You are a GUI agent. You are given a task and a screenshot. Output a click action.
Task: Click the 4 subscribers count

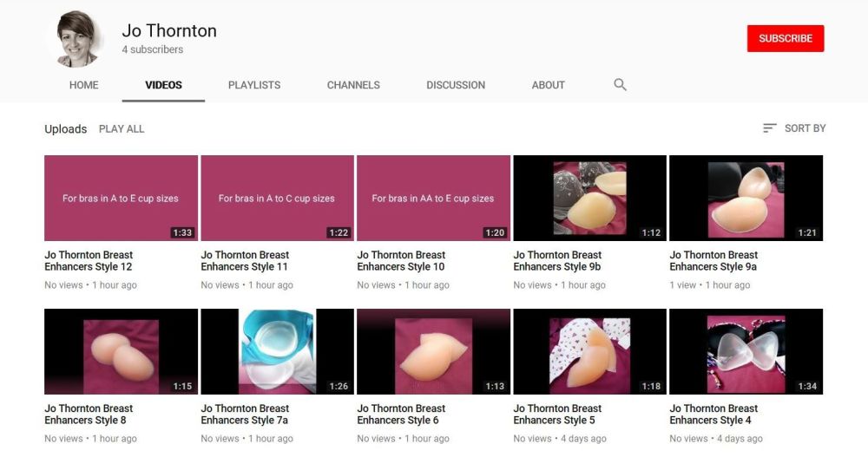[152, 49]
